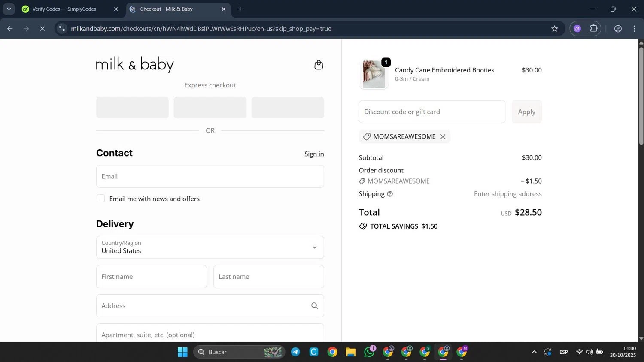This screenshot has width=644, height=362.
Task: Click the first express checkout button placeholder
Action: [132, 107]
